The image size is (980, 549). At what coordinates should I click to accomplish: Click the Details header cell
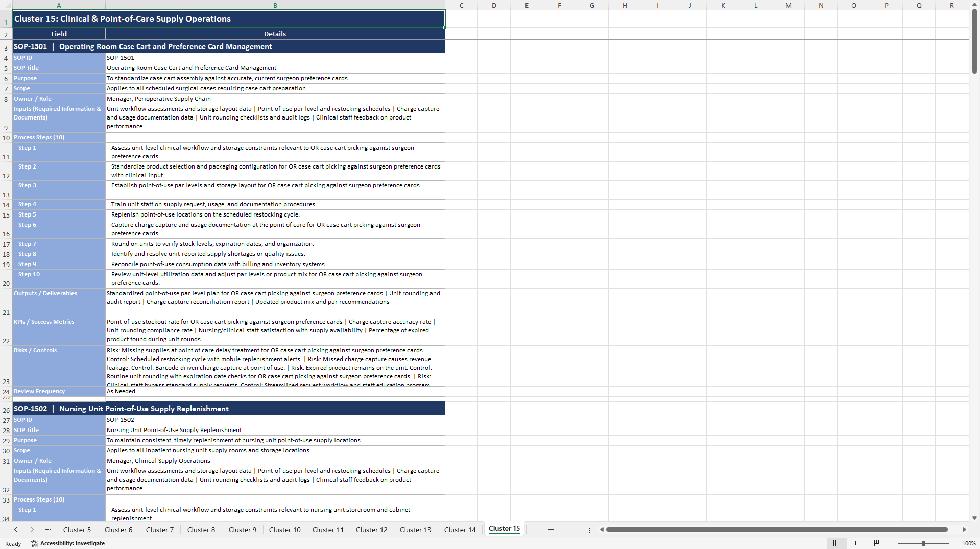tap(275, 34)
